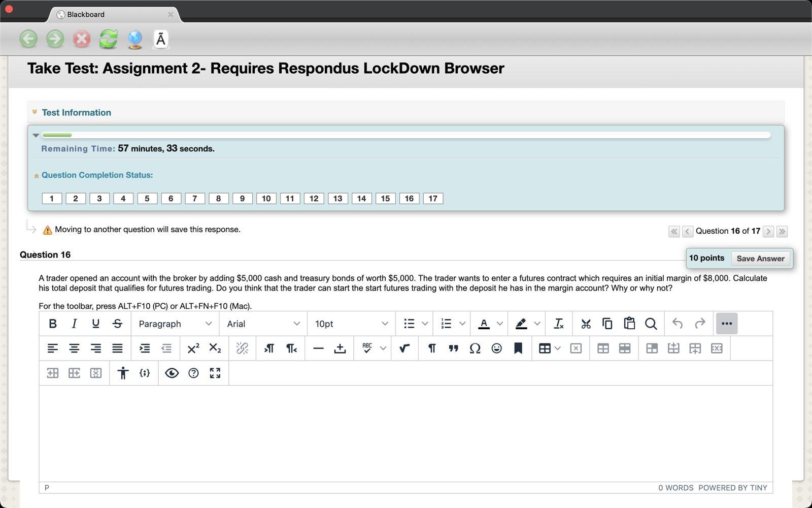Undo the last edit
This screenshot has height=508, width=812.
678,324
